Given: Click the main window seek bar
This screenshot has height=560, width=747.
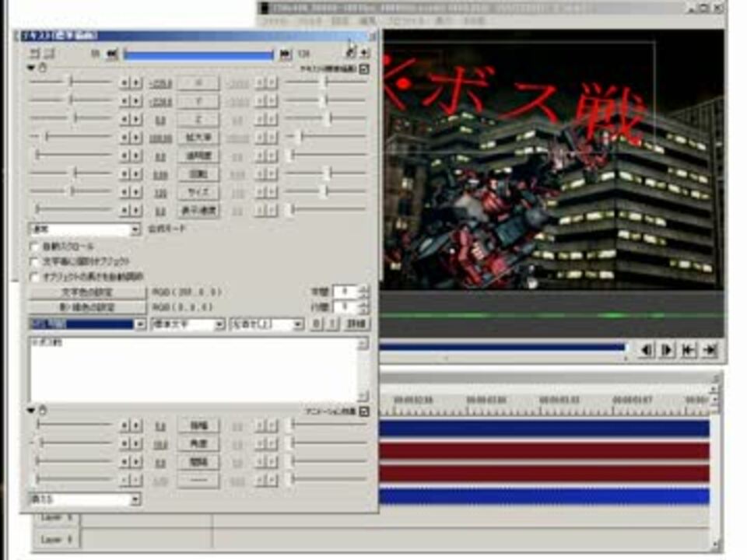Looking at the screenshot, I should [x=503, y=348].
